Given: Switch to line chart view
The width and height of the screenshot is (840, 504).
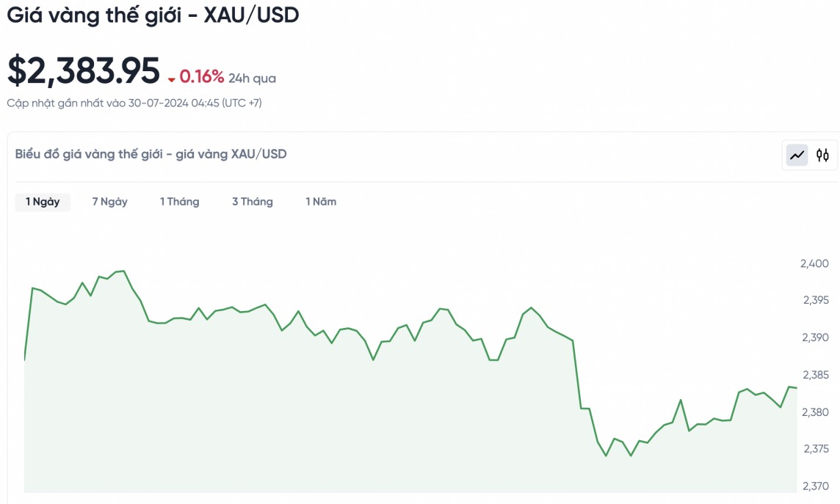Looking at the screenshot, I should point(797,155).
